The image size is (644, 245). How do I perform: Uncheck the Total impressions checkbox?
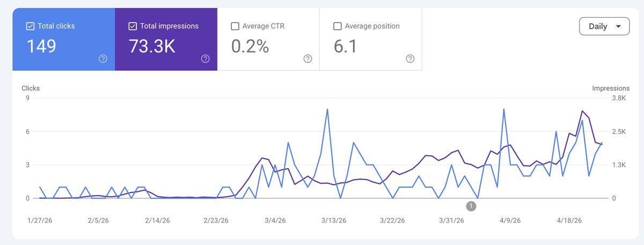pyautogui.click(x=133, y=26)
